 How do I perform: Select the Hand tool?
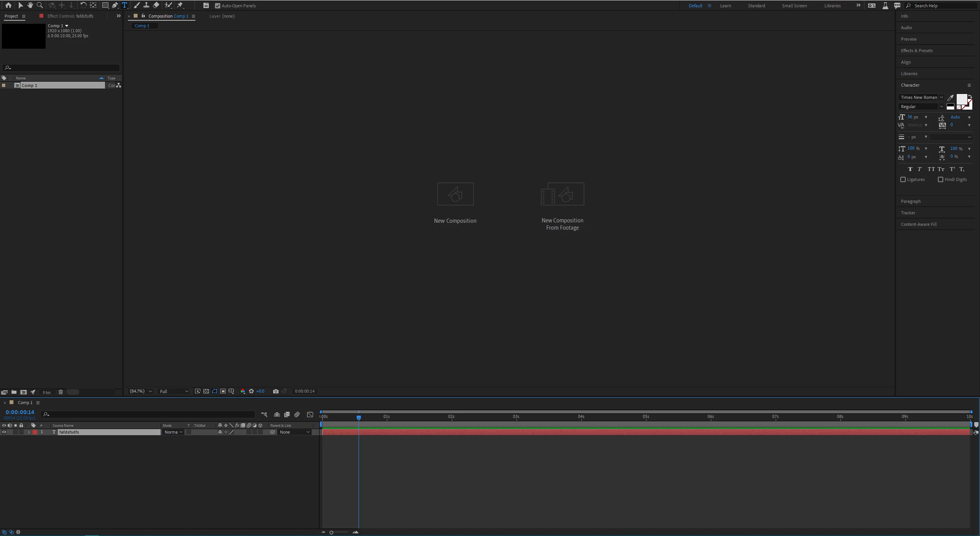coord(30,5)
